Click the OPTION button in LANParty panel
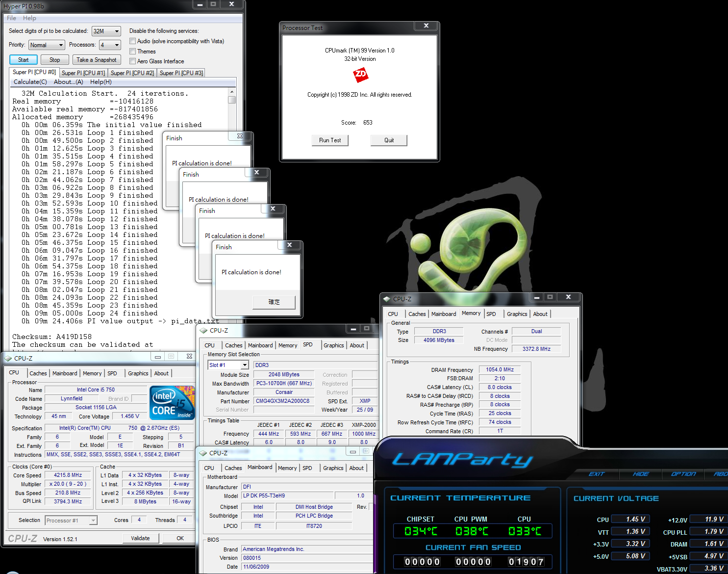The width and height of the screenshot is (728, 574). click(x=683, y=474)
